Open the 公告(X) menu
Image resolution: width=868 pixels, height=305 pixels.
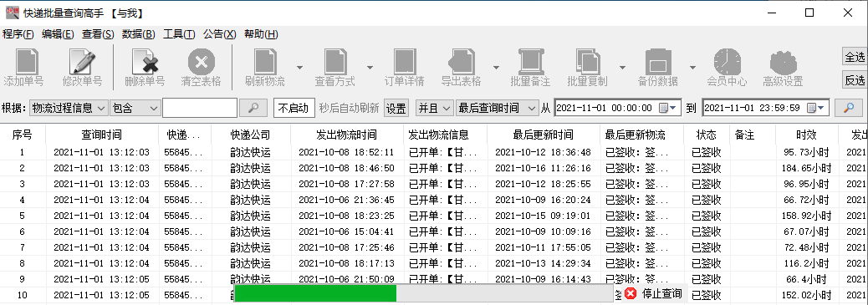click(220, 34)
